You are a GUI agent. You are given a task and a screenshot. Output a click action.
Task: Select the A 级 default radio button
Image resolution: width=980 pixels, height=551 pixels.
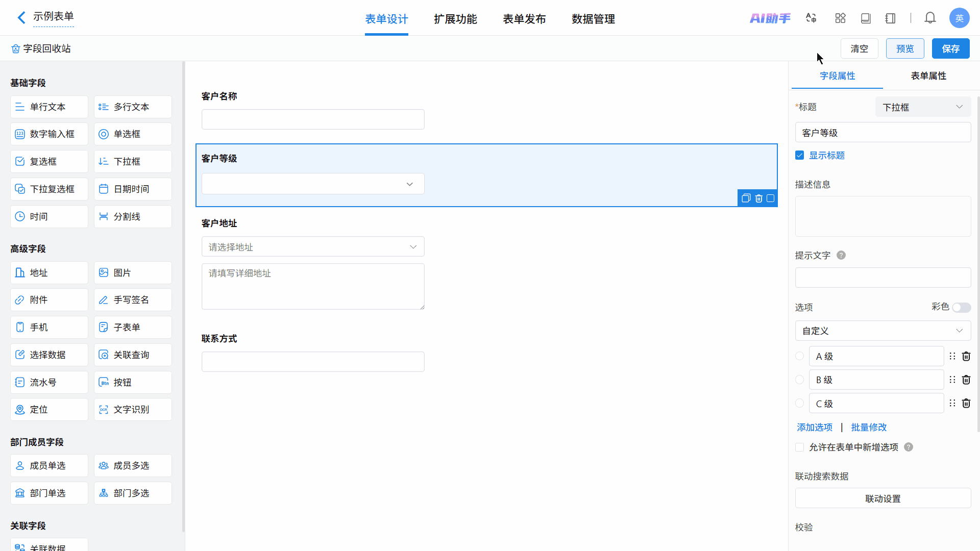coord(800,357)
